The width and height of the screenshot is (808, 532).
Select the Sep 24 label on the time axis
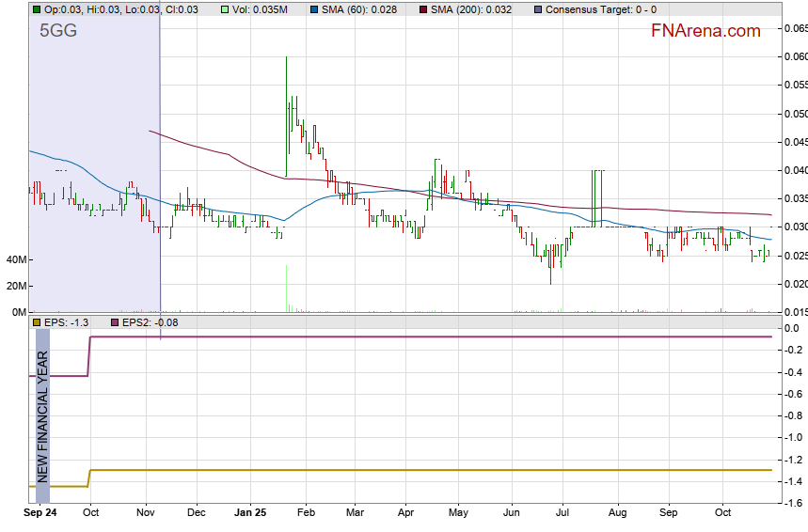click(39, 514)
